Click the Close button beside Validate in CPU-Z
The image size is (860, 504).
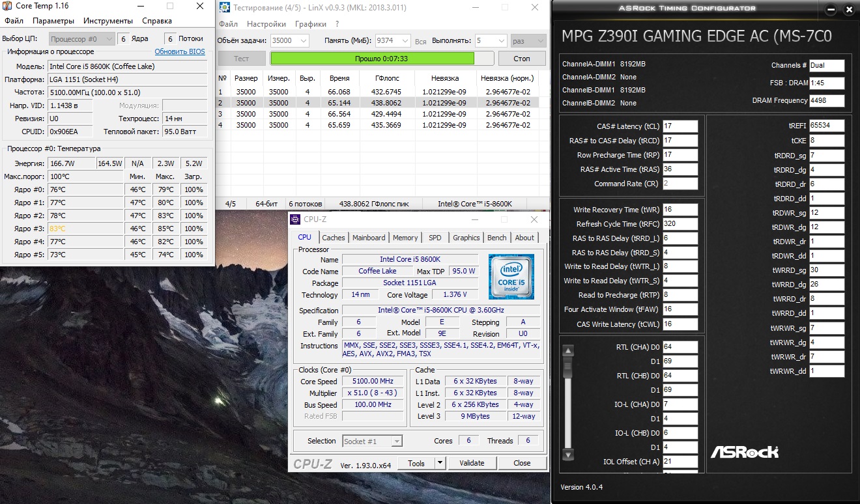[x=522, y=463]
